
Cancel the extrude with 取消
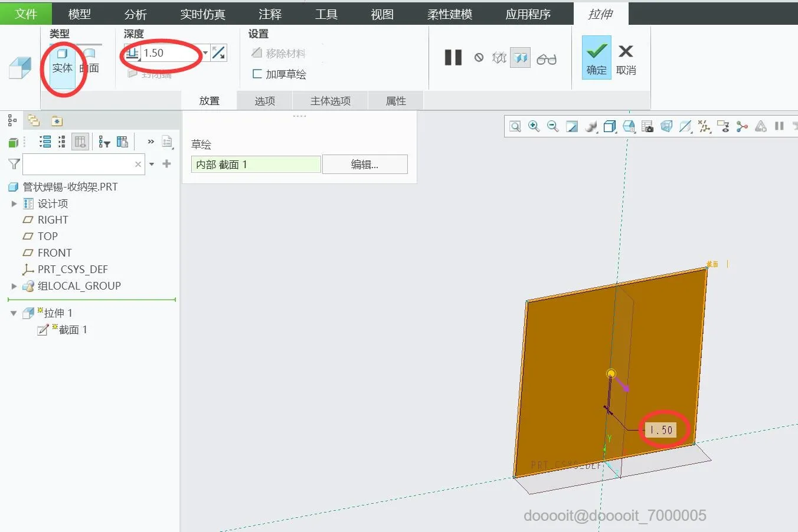coord(626,59)
